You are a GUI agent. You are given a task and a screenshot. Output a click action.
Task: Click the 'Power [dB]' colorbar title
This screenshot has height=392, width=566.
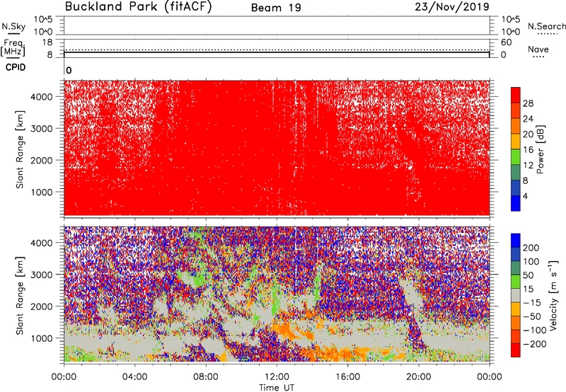coord(541,149)
